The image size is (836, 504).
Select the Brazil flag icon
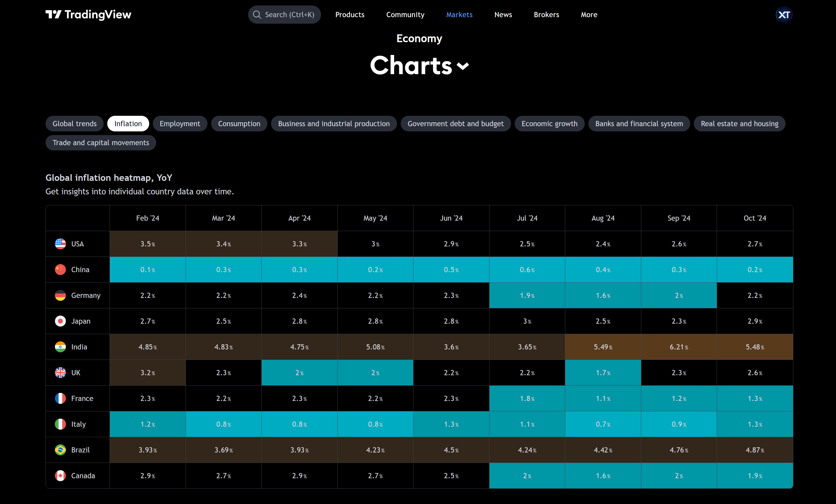click(x=60, y=450)
